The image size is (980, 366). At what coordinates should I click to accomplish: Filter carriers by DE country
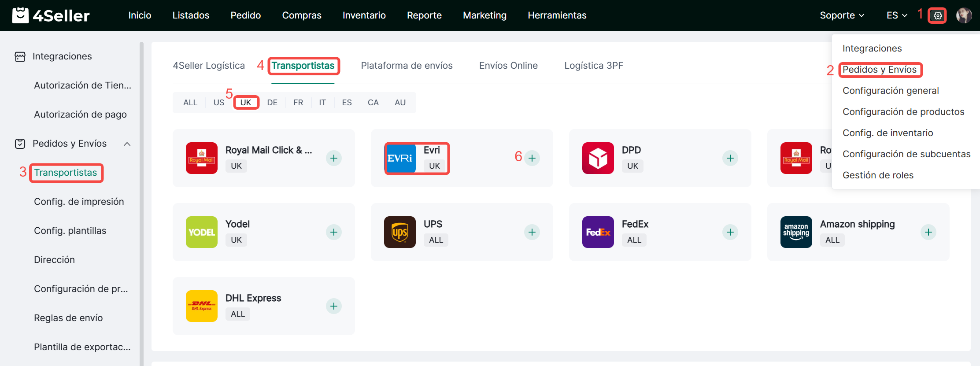[272, 103]
